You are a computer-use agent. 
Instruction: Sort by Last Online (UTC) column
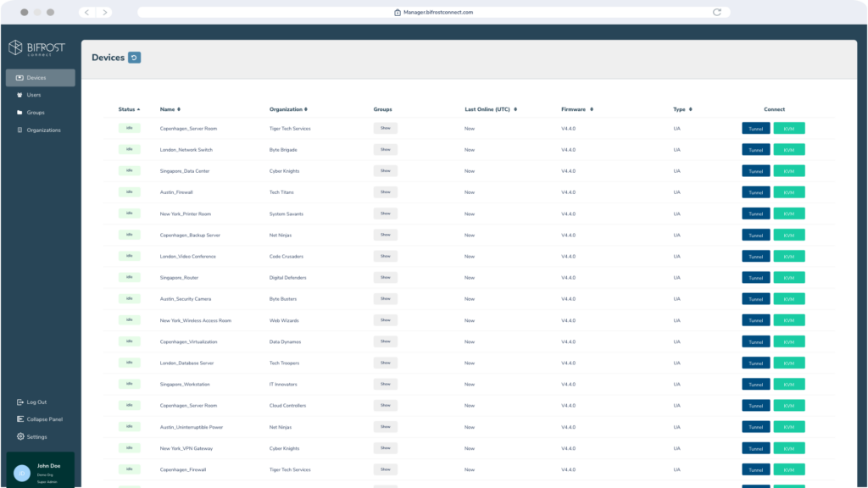point(490,109)
